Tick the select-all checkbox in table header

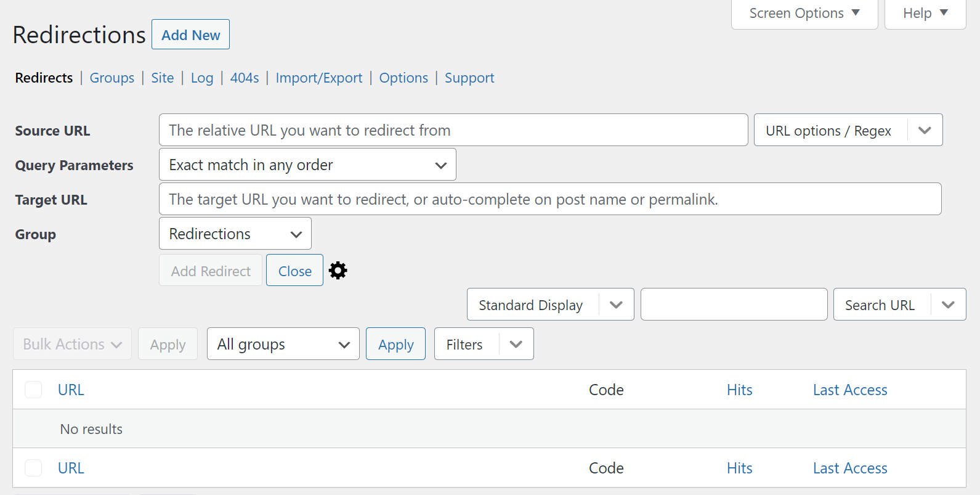pyautogui.click(x=33, y=390)
